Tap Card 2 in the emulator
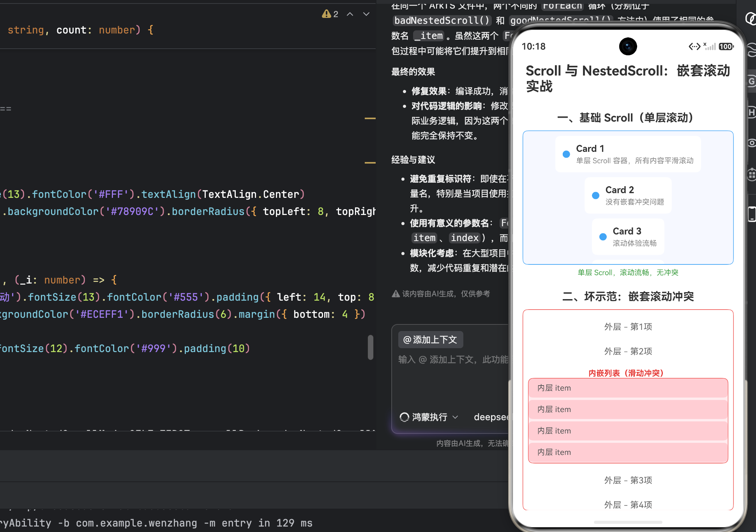The height and width of the screenshot is (532, 756). [x=628, y=195]
